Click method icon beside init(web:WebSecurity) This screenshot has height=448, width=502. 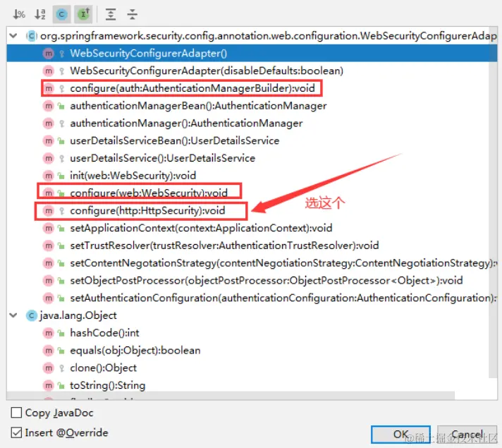click(49, 176)
